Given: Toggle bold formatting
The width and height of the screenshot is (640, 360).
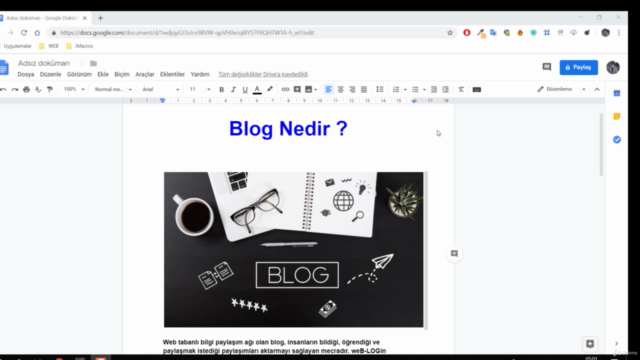Looking at the screenshot, I should pos(222,89).
